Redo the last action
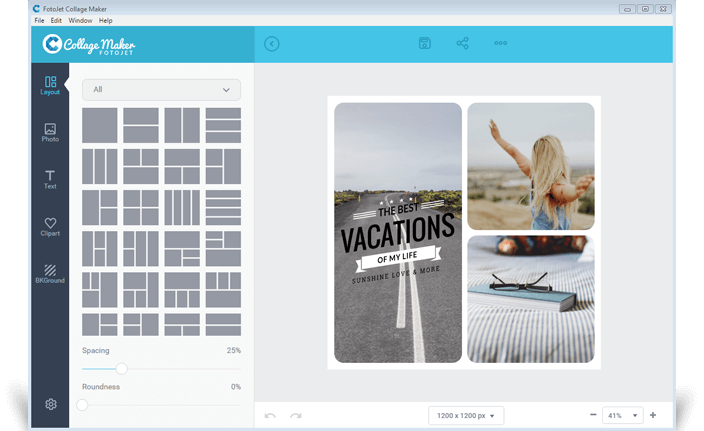704x431 pixels. (x=296, y=416)
